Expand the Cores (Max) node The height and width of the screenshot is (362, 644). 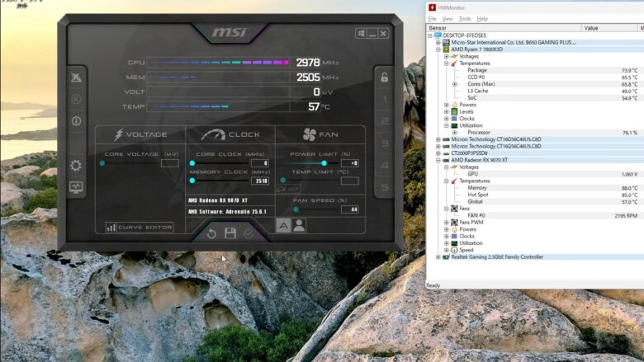click(x=455, y=84)
